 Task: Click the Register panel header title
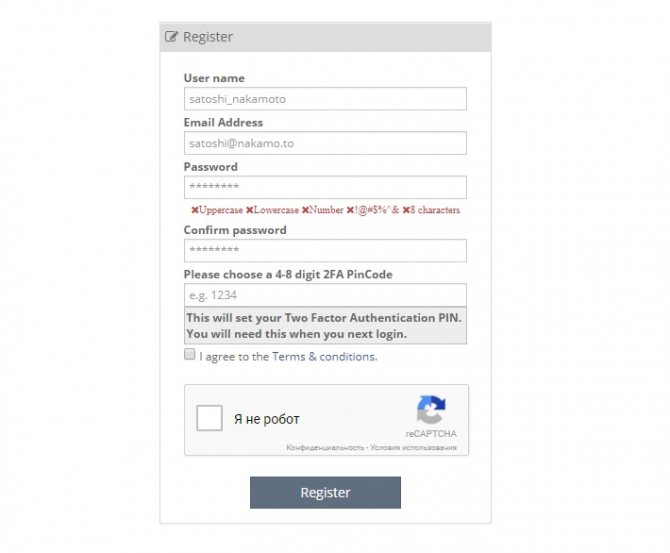(208, 37)
